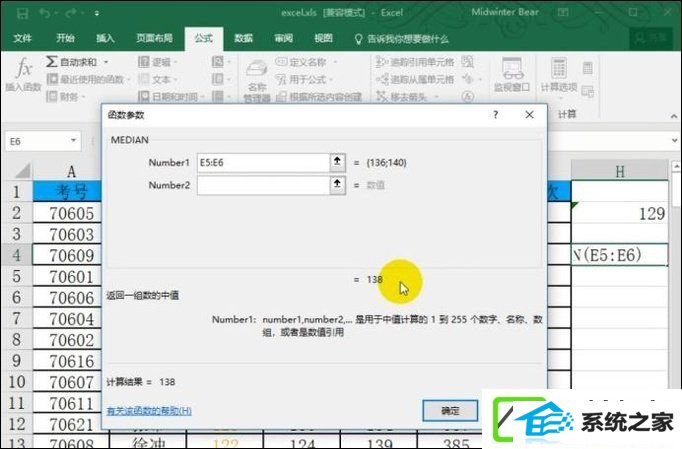Open the AutoSum sigma tool
The image size is (682, 449).
[51, 61]
